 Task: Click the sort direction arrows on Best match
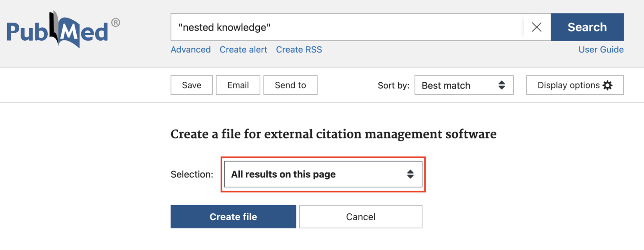tap(501, 85)
